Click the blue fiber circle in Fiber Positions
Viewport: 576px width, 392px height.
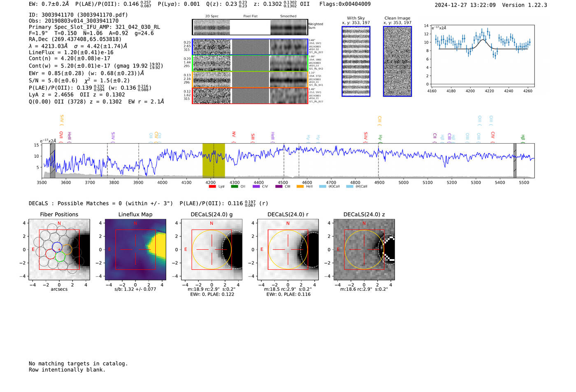pos(57,248)
